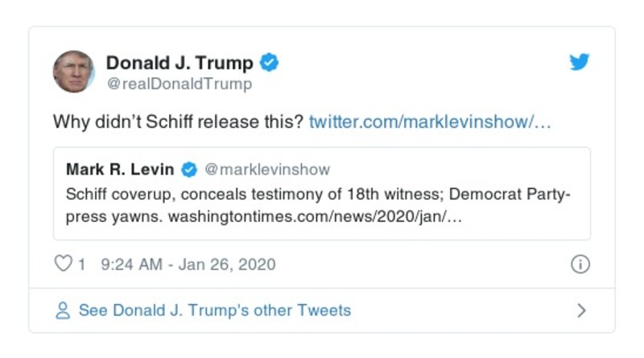This screenshot has height=358, width=644.
Task: Click verified badge beside Mark R. Levin
Action: 189,170
